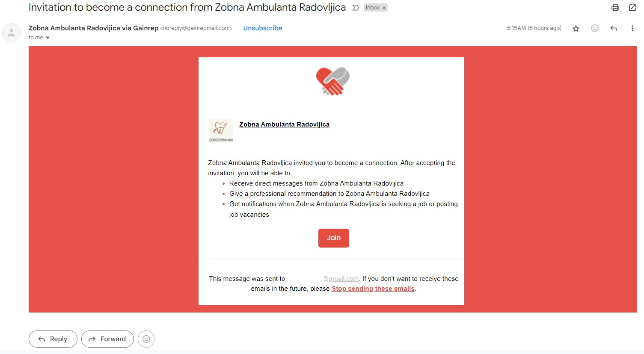This screenshot has height=354, width=644.
Task: Click the red Join button
Action: 334,238
